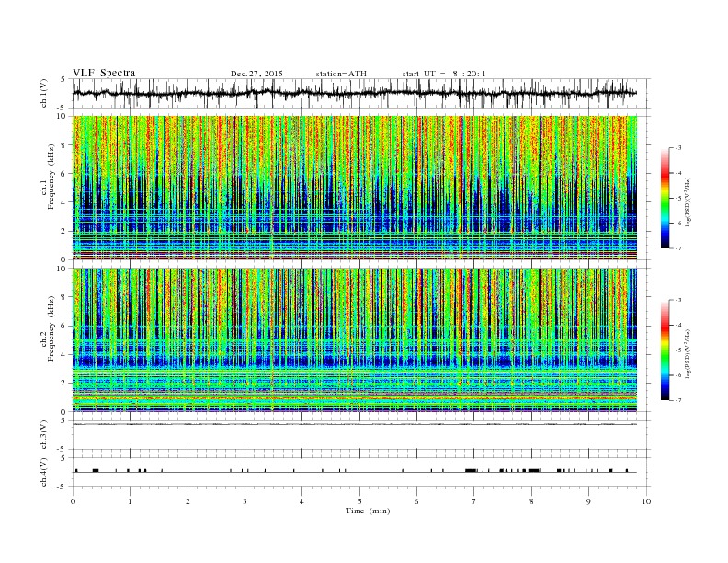This screenshot has width=728, height=563.
Task: Click the "-5" tick on ch.1 color bar
Action: [678, 199]
